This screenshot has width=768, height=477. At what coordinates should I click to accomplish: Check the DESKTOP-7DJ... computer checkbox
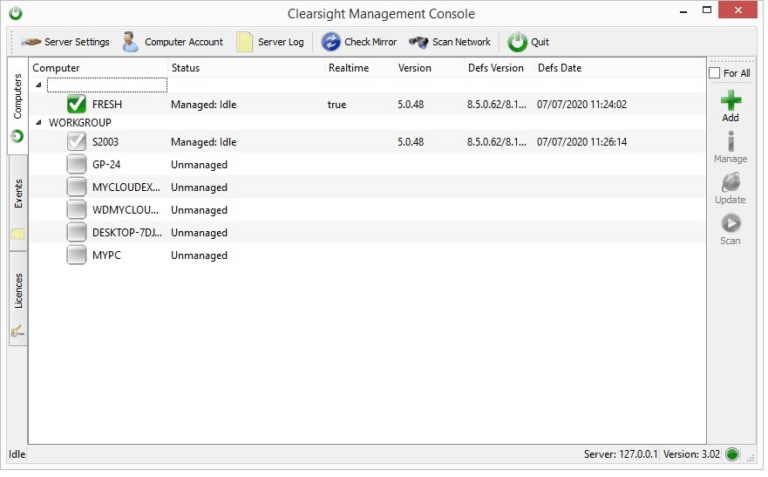(x=76, y=233)
